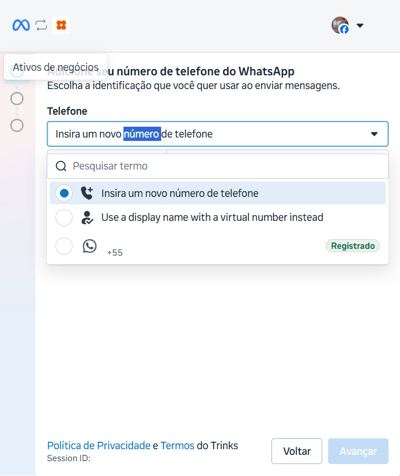Select radio for the +55 WhatsApp number

click(64, 246)
